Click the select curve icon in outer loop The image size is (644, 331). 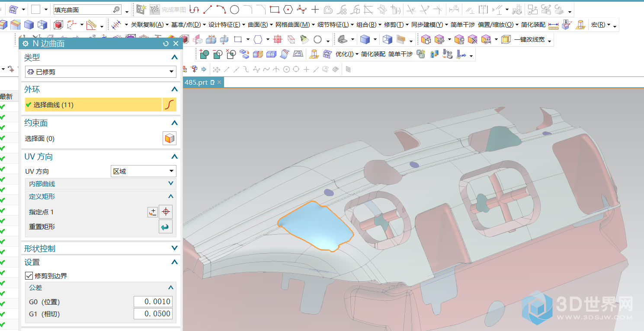coord(170,105)
